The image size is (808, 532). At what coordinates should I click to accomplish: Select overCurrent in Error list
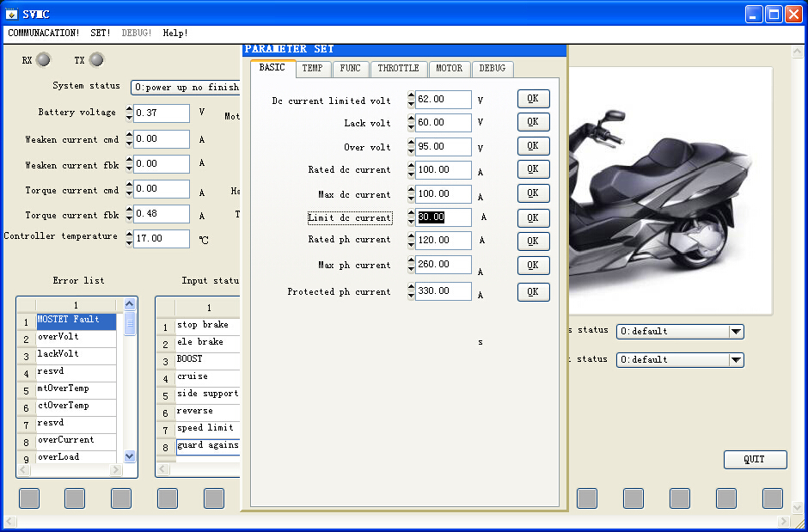click(x=77, y=442)
